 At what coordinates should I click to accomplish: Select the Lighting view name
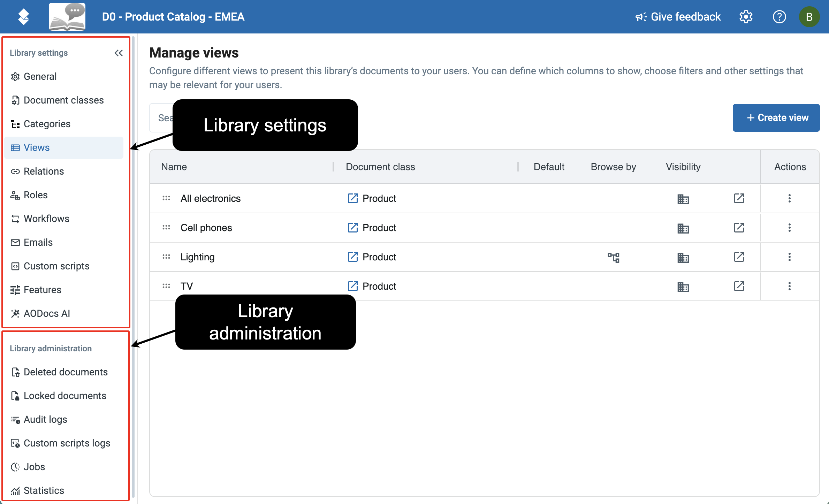(x=197, y=257)
